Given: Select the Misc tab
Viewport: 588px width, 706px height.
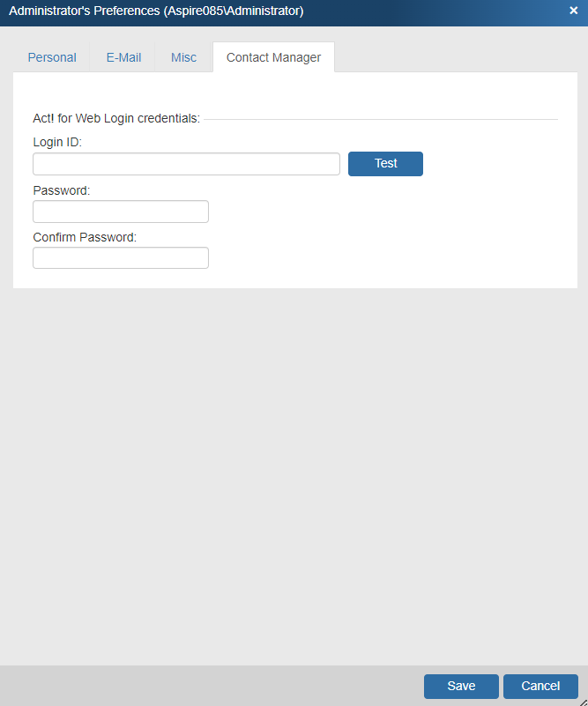Looking at the screenshot, I should click(183, 57).
